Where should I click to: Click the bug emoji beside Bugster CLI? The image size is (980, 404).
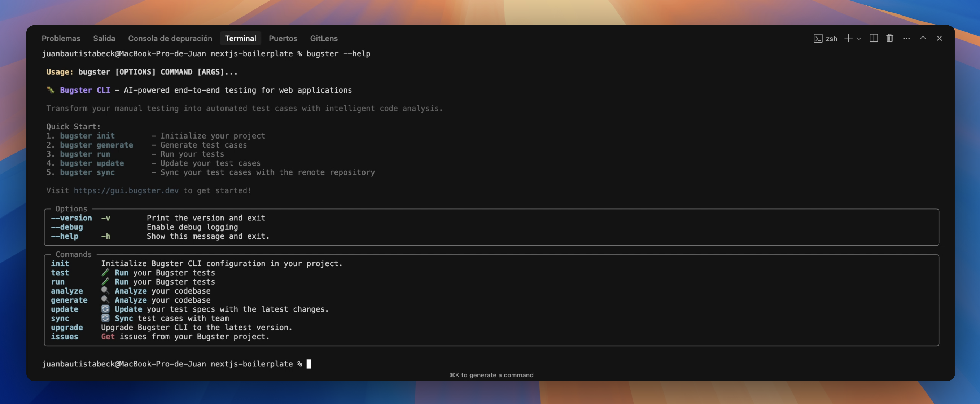click(51, 90)
